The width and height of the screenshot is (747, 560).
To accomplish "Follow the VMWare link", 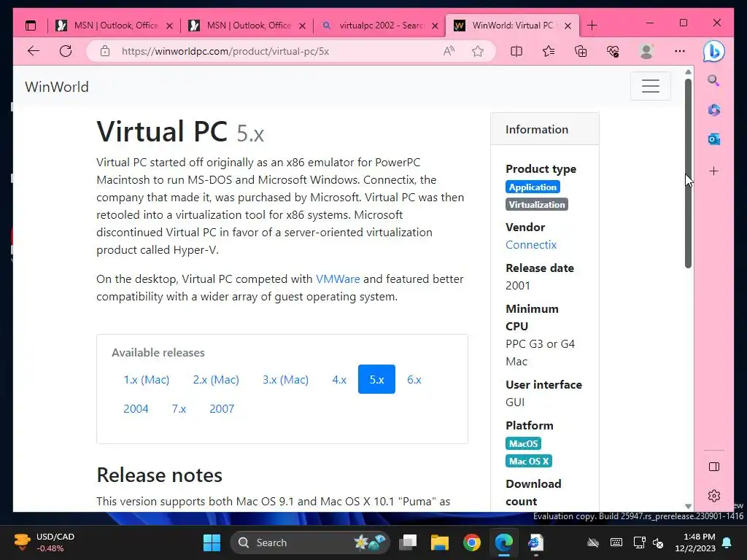I will [338, 279].
